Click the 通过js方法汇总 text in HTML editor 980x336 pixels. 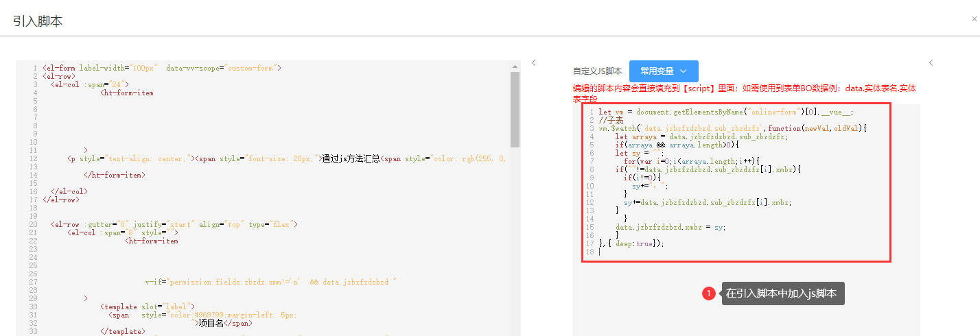tap(351, 158)
